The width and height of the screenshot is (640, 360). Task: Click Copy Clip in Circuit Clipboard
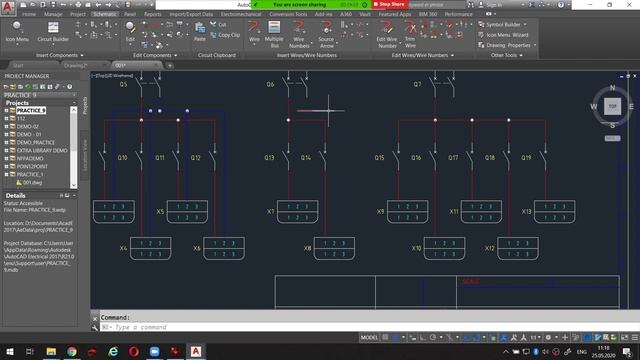click(x=225, y=35)
